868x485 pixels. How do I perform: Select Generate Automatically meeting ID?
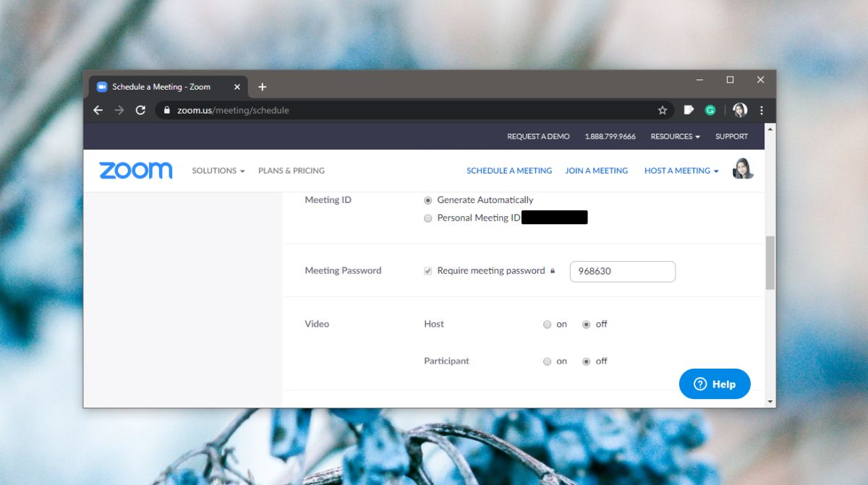[428, 200]
